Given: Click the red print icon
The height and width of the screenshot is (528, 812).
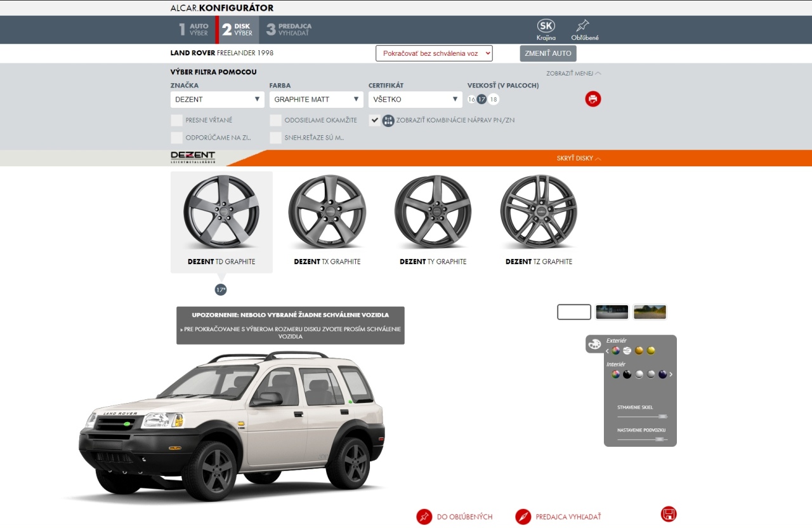Looking at the screenshot, I should click(593, 99).
